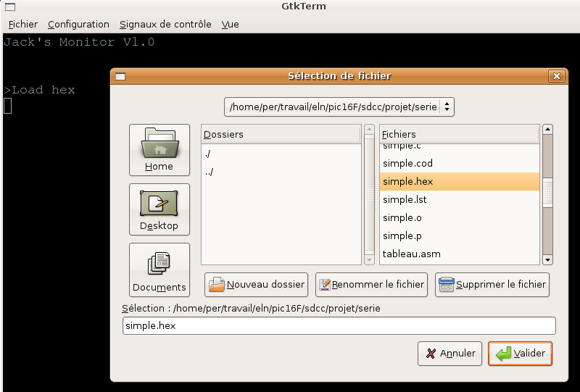Image resolution: width=580 pixels, height=392 pixels.
Task: Go to the Documents folder shortcut
Action: pos(159,270)
